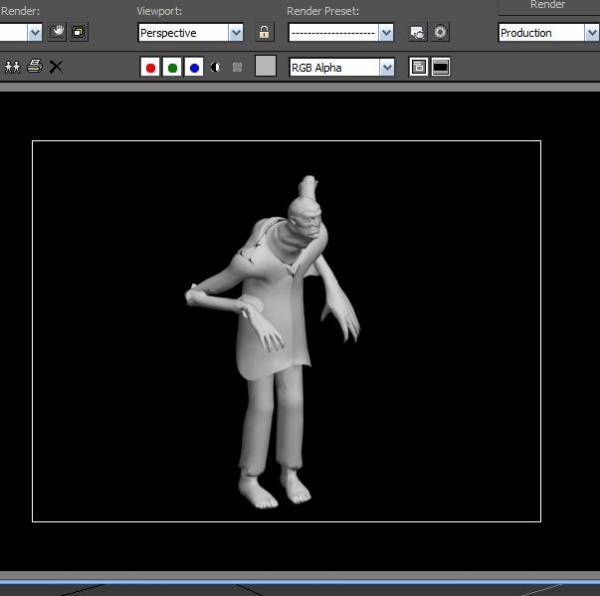This screenshot has height=596, width=600.
Task: Click the gray color swatch
Action: (x=265, y=67)
